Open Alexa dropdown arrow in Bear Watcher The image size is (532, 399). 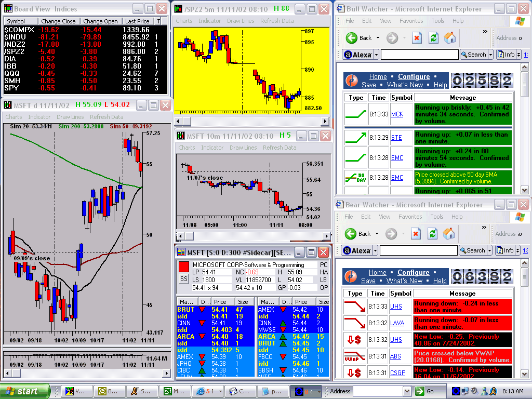click(375, 250)
